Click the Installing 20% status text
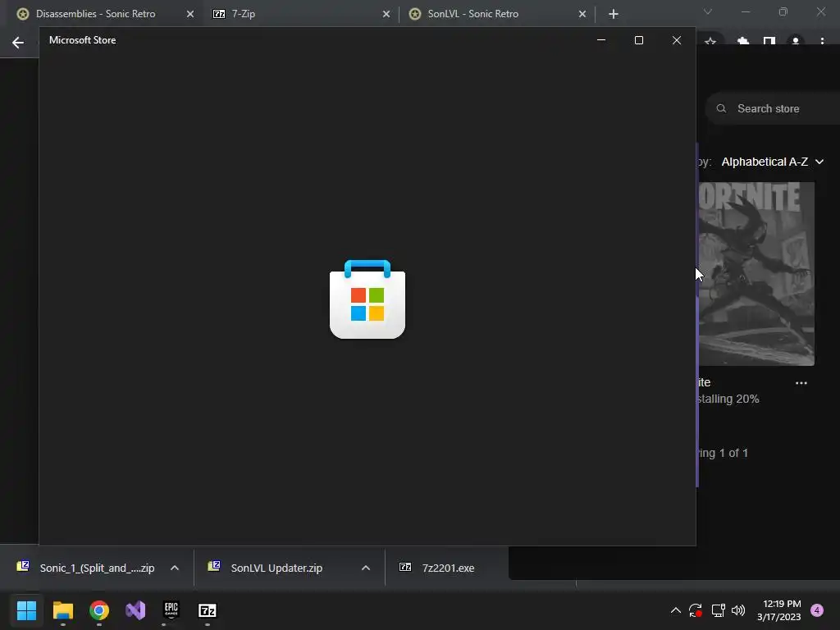 [728, 399]
